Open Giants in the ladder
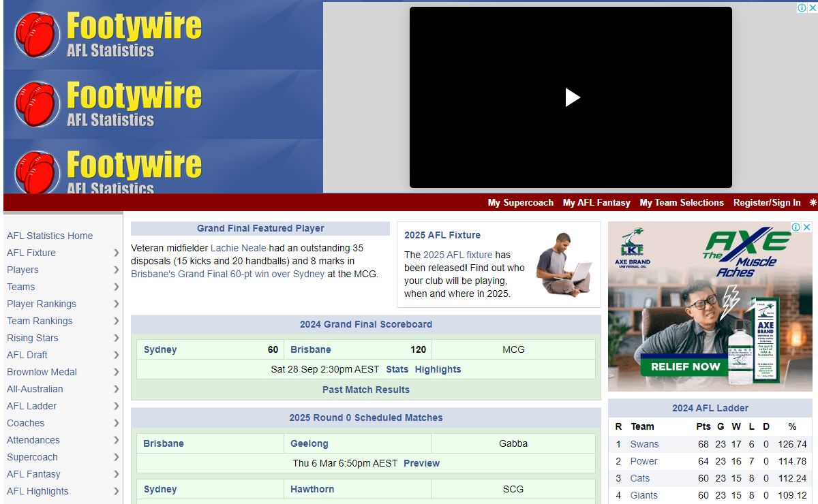This screenshot has width=818, height=504. point(644,495)
